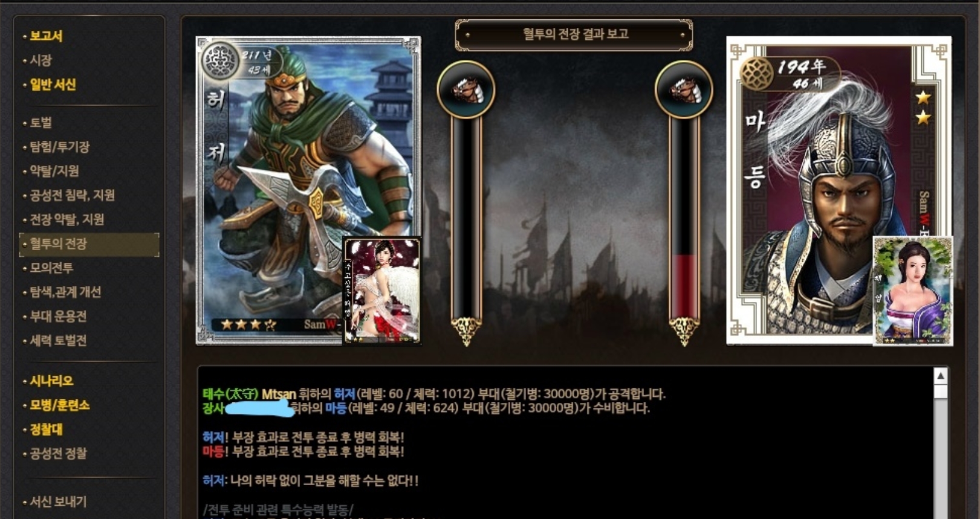Click the star rating on 허저 card
Viewport: 980px width, 519px height.
(x=248, y=324)
